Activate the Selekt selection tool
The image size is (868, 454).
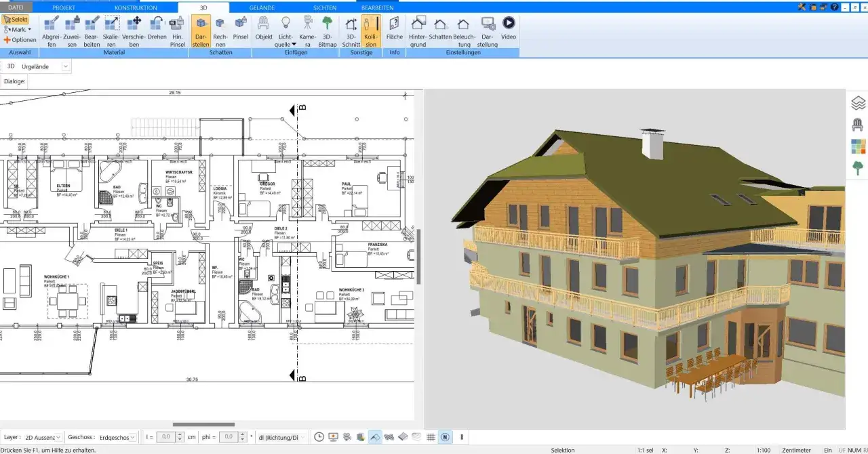click(x=16, y=20)
